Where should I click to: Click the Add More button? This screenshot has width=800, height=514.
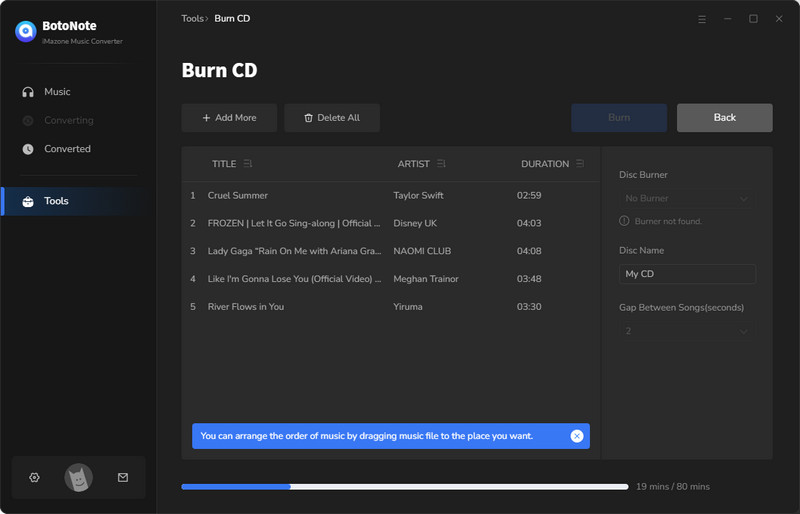pyautogui.click(x=229, y=118)
